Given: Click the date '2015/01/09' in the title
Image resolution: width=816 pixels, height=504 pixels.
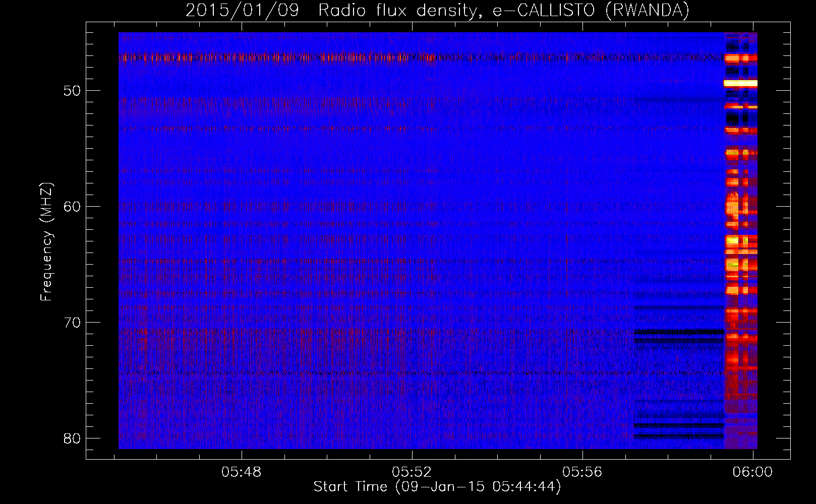Looking at the screenshot, I should [243, 10].
